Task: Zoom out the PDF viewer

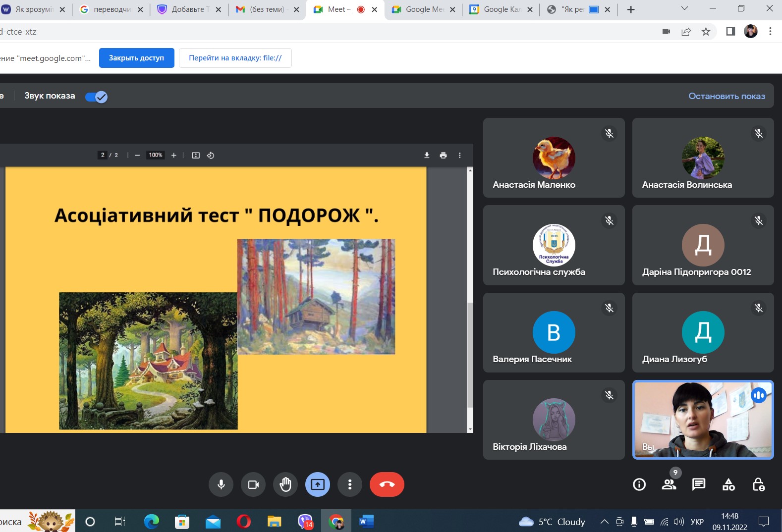Action: click(x=137, y=156)
